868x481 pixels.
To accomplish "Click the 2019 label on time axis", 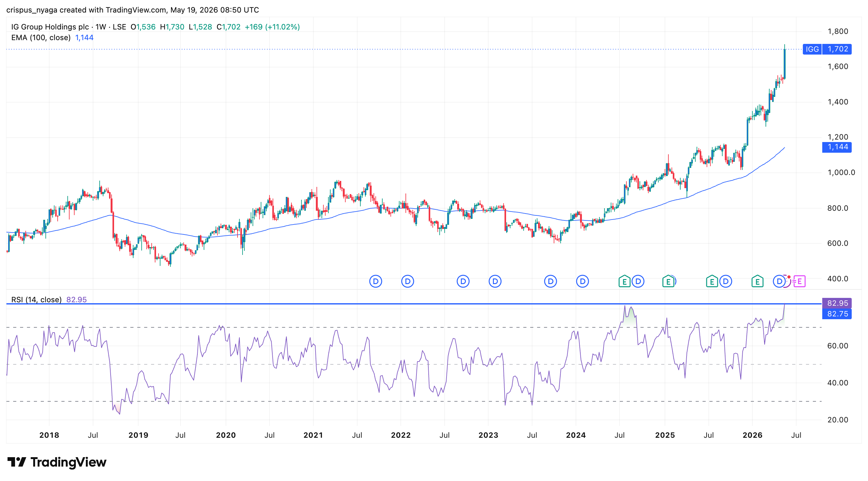I will tap(138, 435).
